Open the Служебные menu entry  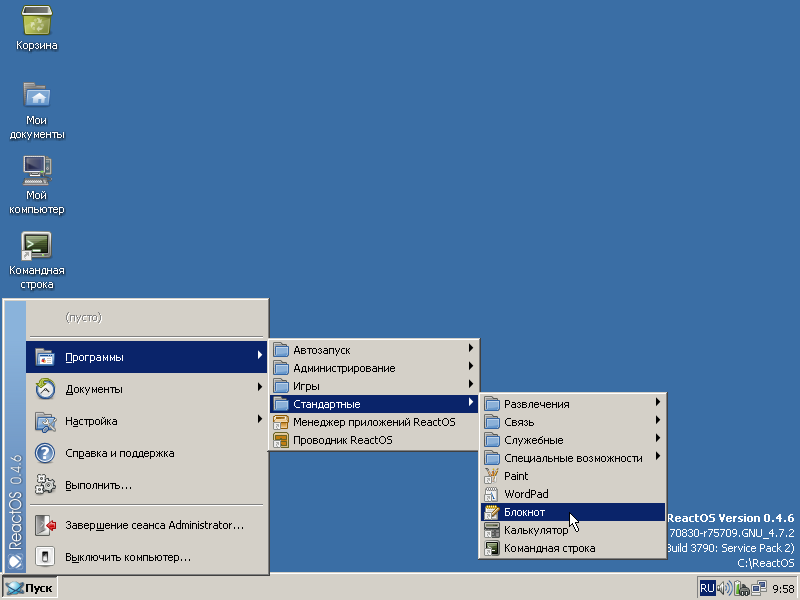[573, 440]
